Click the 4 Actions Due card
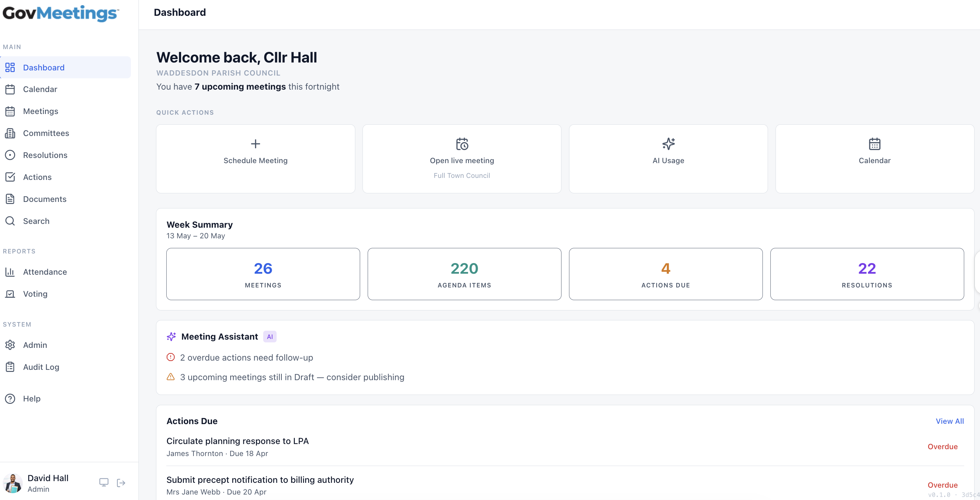 click(x=666, y=274)
